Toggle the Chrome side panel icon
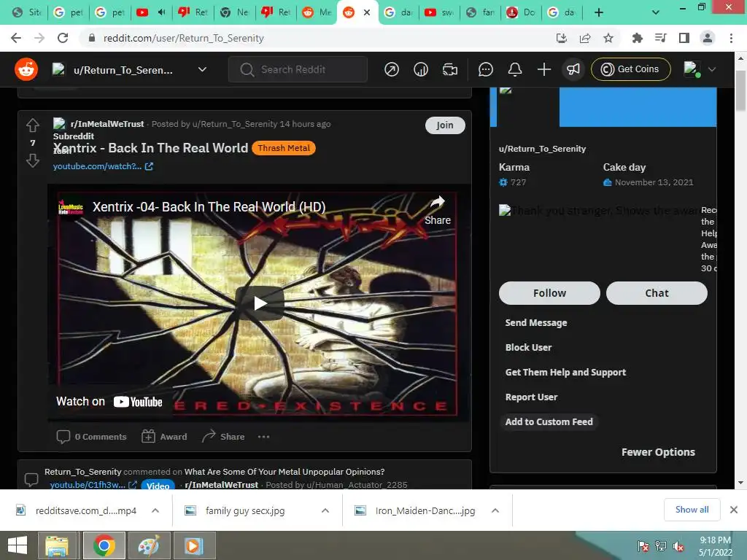747x560 pixels. tap(684, 38)
